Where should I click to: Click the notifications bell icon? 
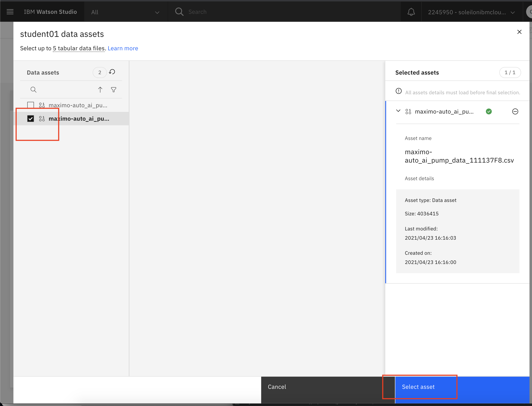point(411,12)
